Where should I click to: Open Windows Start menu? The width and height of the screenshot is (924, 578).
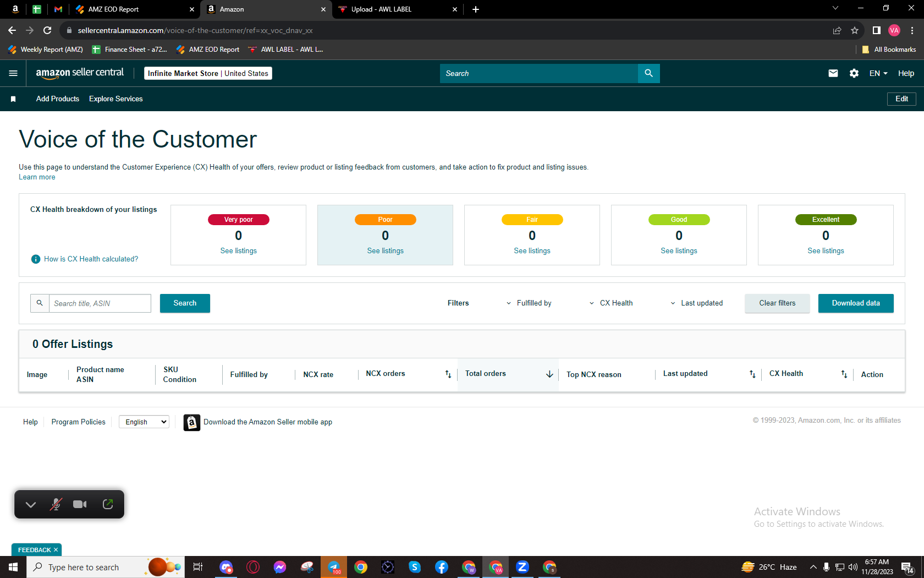point(13,567)
